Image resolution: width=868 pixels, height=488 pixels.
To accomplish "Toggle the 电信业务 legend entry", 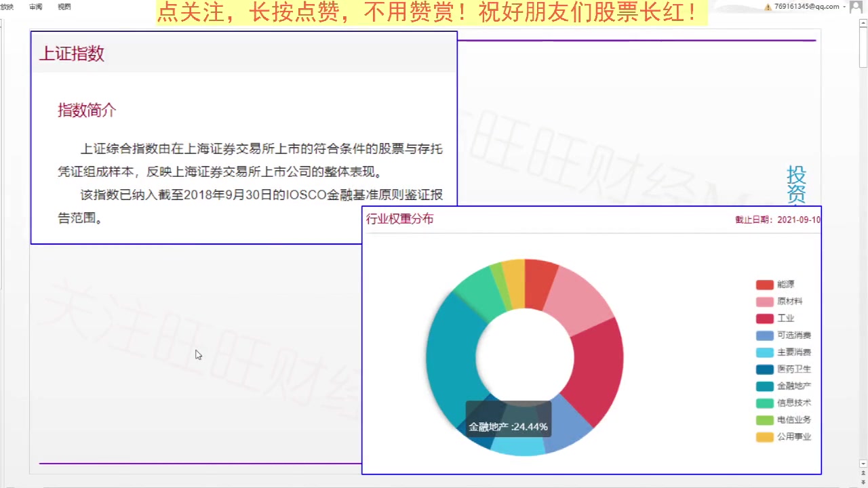I will tap(784, 420).
